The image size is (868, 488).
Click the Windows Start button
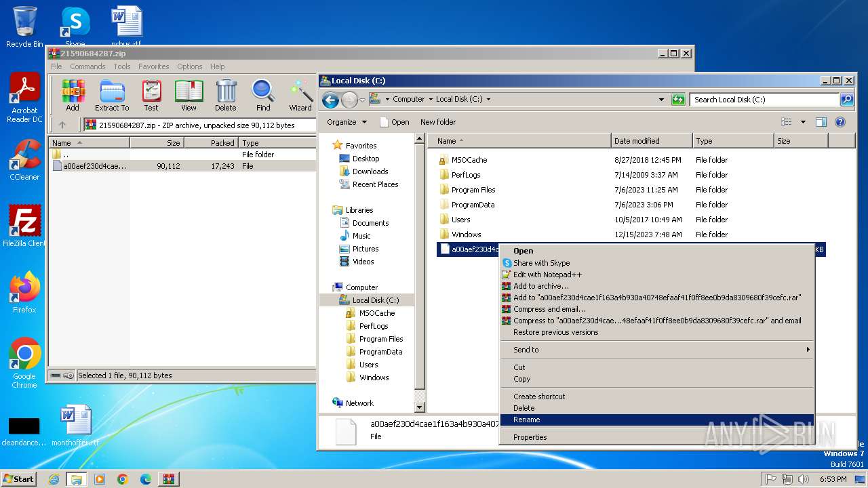(x=19, y=479)
